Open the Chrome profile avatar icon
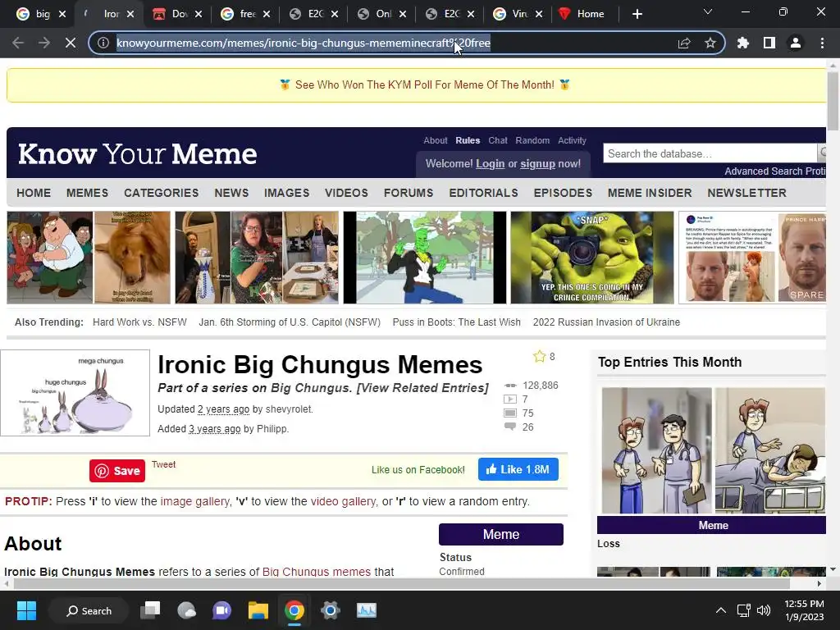This screenshot has width=840, height=630. pos(796,43)
